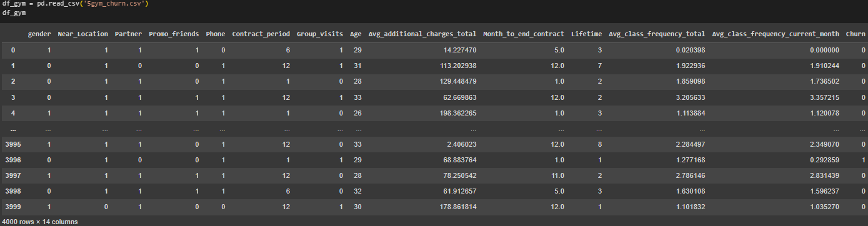Click the value 1.859098
Viewport: 868px width, 226px height.
[691, 82]
